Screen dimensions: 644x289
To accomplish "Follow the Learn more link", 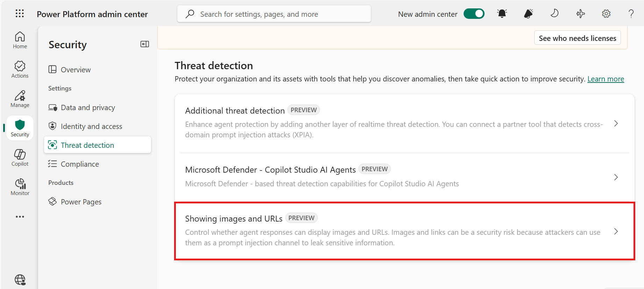I will pyautogui.click(x=606, y=79).
